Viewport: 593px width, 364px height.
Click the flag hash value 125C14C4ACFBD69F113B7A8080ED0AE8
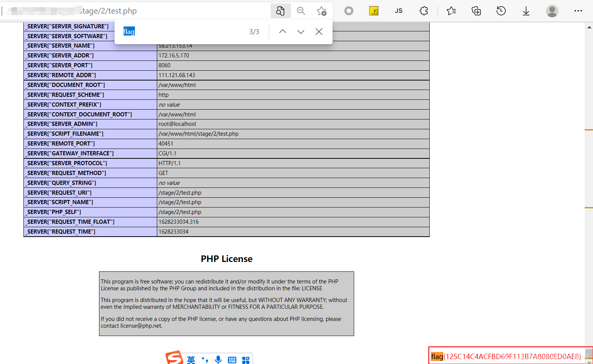tap(513, 356)
